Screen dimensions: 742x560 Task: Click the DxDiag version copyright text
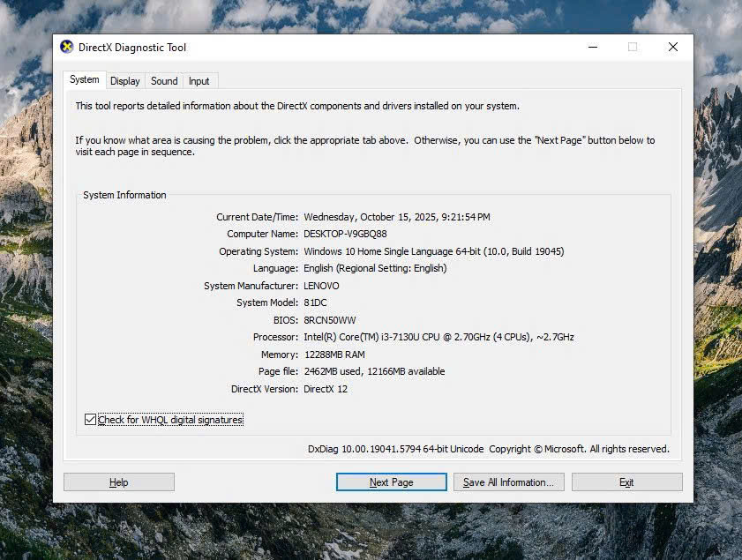pyautogui.click(x=488, y=449)
